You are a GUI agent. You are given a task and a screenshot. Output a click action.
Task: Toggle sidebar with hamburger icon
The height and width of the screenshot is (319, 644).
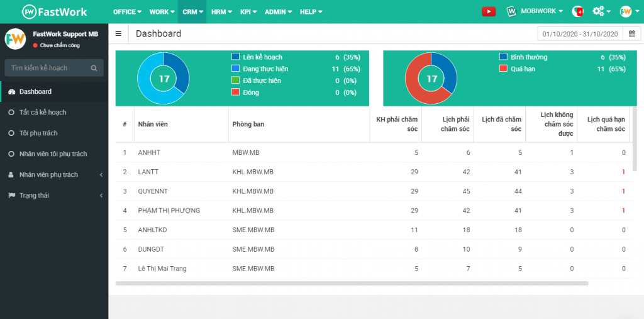point(118,34)
